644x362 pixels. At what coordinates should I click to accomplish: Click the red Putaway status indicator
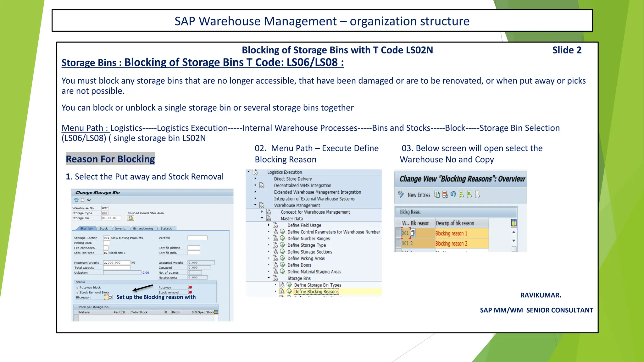point(190,288)
